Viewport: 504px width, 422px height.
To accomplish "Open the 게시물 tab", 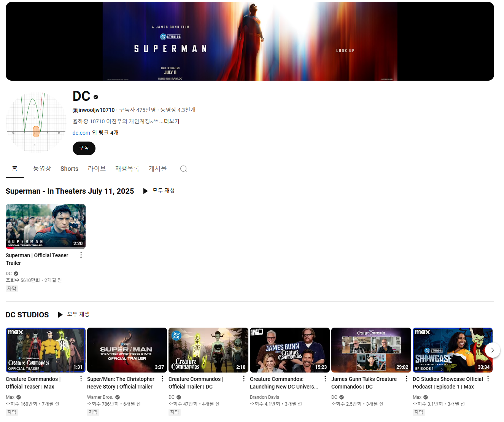I will 157,169.
